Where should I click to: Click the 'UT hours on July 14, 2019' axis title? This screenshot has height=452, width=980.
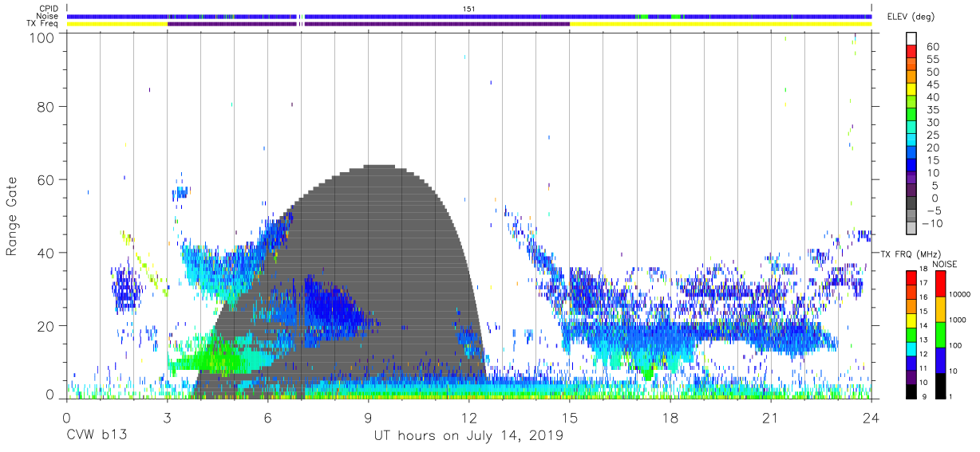click(x=468, y=436)
